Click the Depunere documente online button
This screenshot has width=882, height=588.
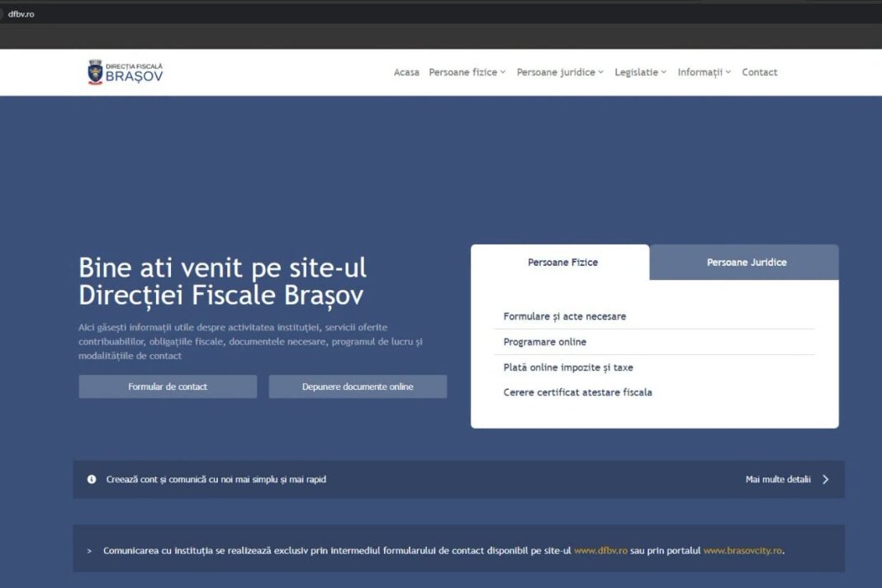pos(358,386)
